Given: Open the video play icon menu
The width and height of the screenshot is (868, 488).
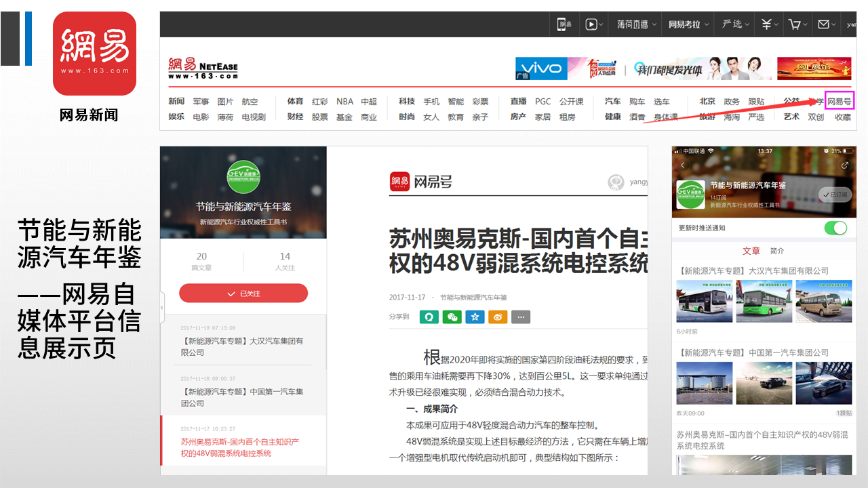Looking at the screenshot, I should click(x=593, y=24).
